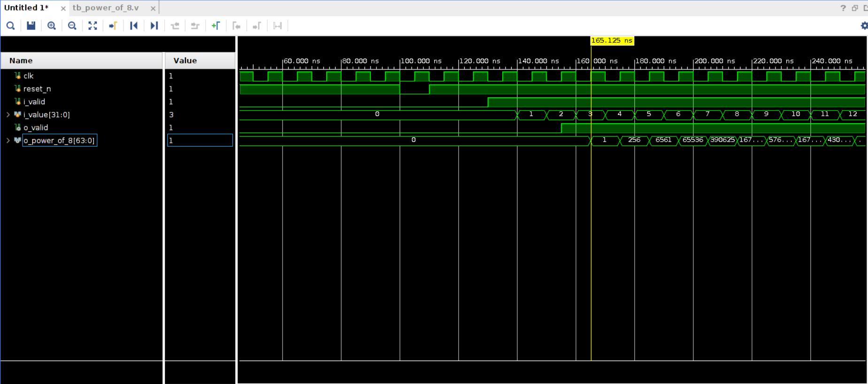This screenshot has height=384, width=868.
Task: Click the i_value segment showing 10
Action: pyautogui.click(x=796, y=114)
